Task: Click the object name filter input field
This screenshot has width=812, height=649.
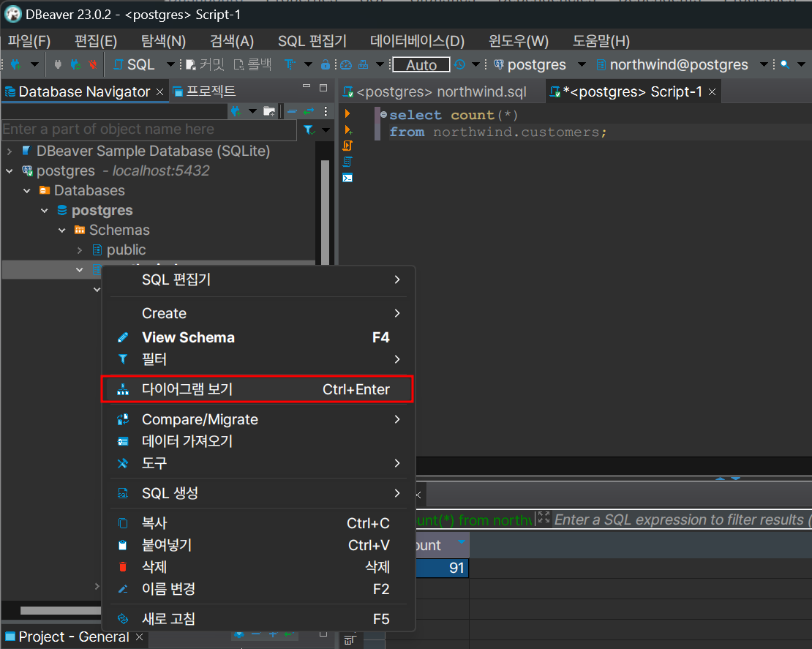Action: coord(149,130)
